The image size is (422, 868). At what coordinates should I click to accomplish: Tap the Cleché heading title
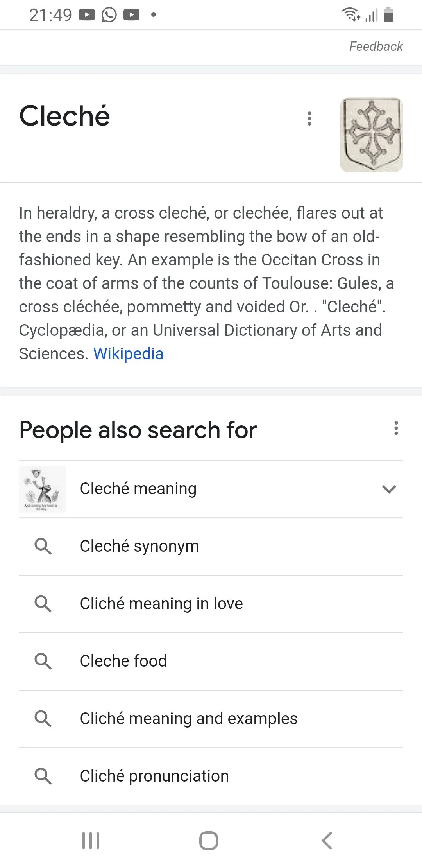[x=64, y=116]
